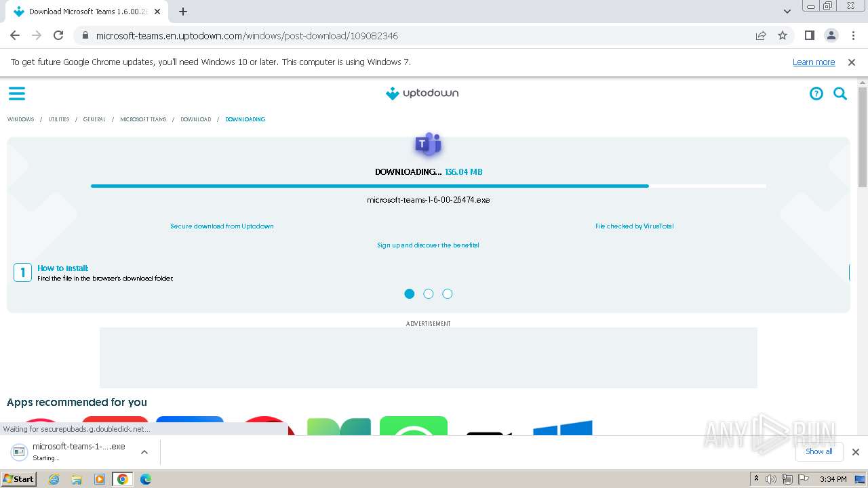Bookmark this tab with the star

(783, 35)
